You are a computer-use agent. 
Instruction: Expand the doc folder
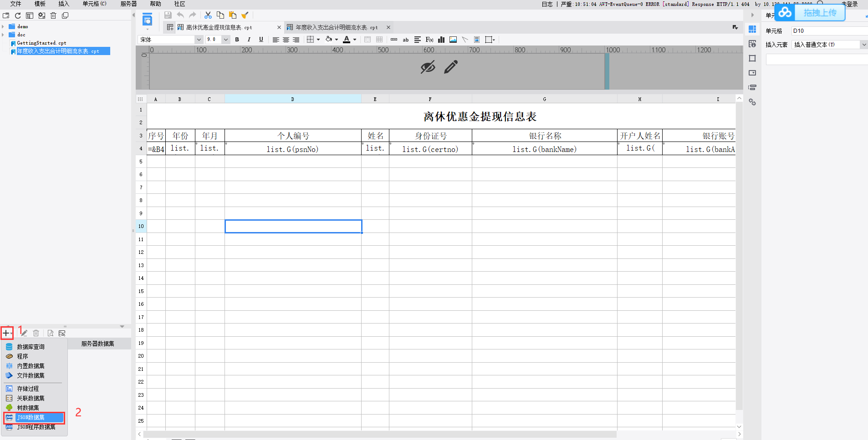coord(3,35)
